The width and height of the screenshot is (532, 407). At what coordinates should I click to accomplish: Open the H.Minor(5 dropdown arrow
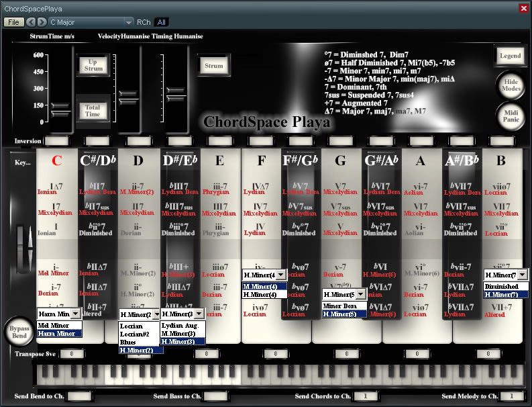(362, 294)
